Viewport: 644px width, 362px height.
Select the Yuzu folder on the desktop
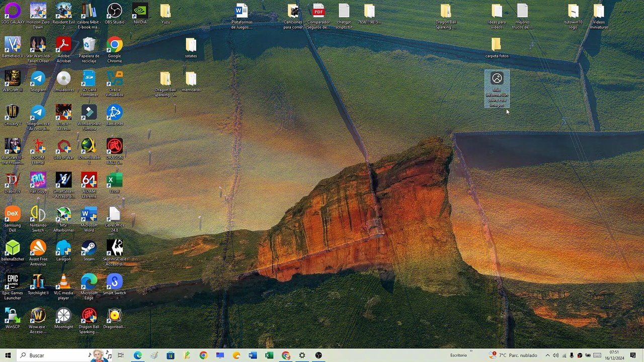pyautogui.click(x=166, y=14)
